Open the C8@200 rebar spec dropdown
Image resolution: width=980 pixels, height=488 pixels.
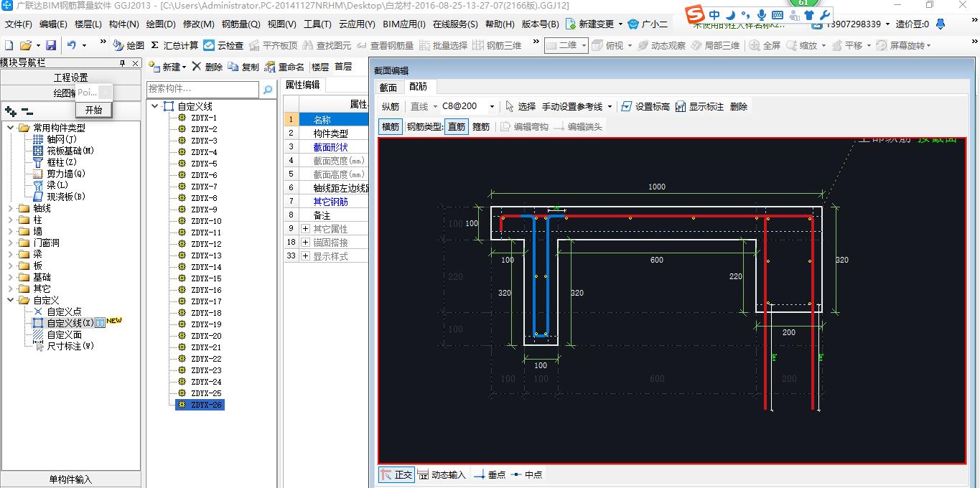point(492,106)
